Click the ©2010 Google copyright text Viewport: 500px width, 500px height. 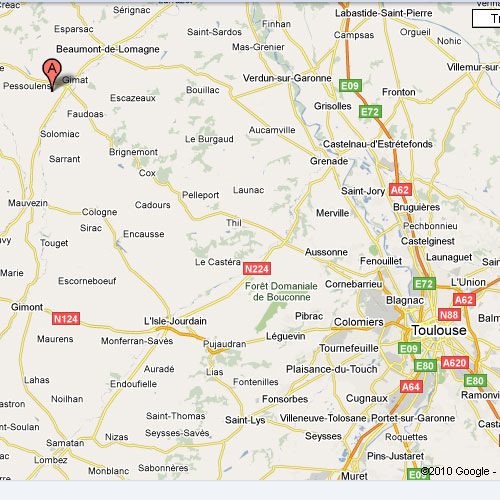pos(455,471)
